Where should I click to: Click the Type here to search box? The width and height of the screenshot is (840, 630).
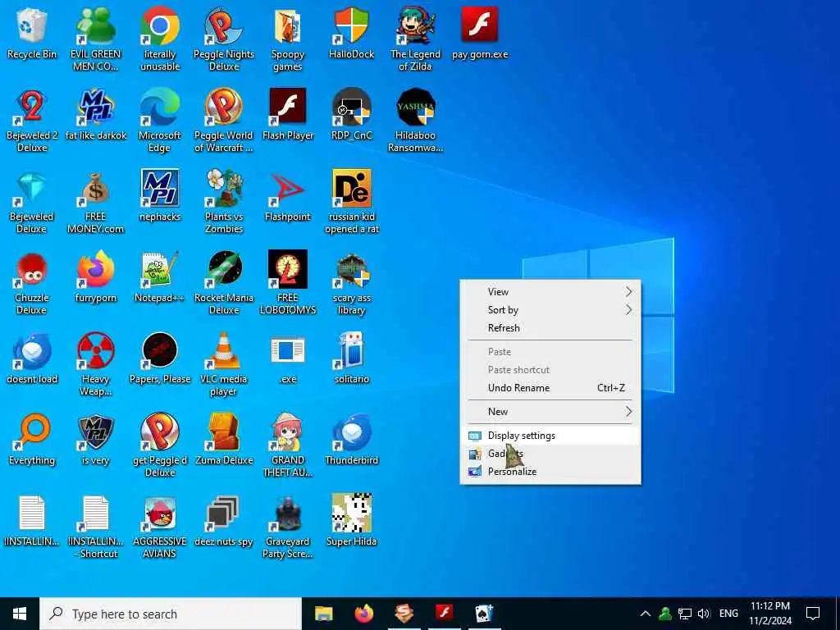point(171,614)
